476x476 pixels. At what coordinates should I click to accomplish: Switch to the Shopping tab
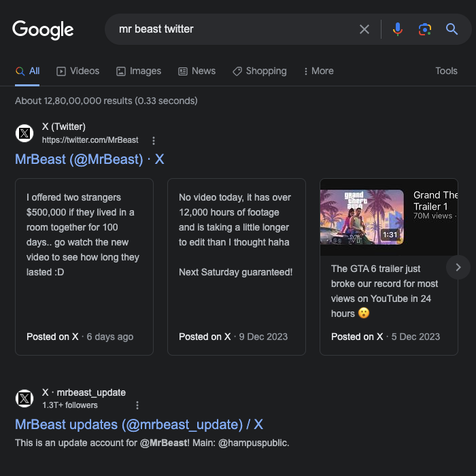(260, 71)
